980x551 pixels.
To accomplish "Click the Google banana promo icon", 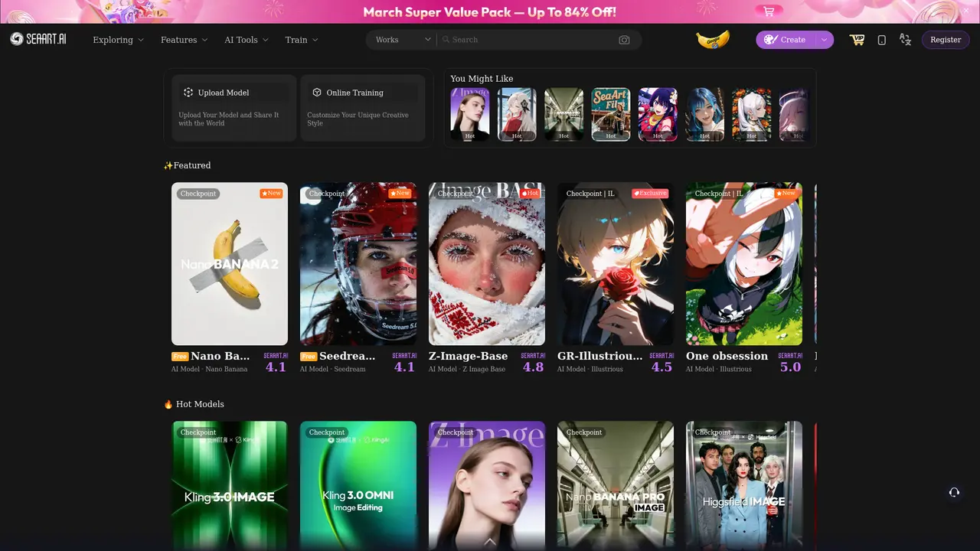I will pos(713,39).
